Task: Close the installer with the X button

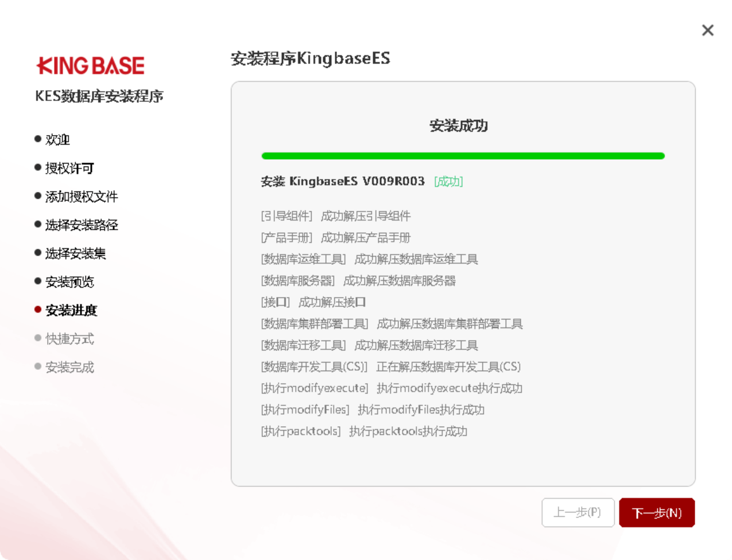Action: (707, 30)
